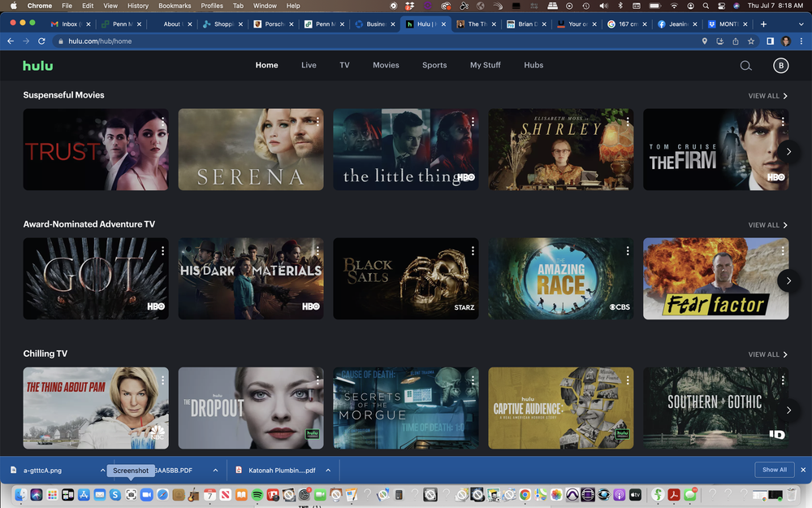Expand Katonah Plumbin pdf download options
The height and width of the screenshot is (508, 812).
(x=328, y=470)
